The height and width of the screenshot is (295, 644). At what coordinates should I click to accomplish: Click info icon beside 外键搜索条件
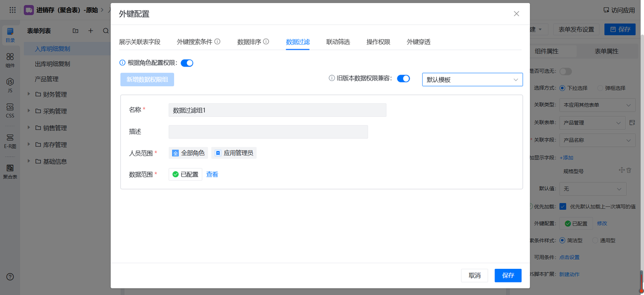217,42
